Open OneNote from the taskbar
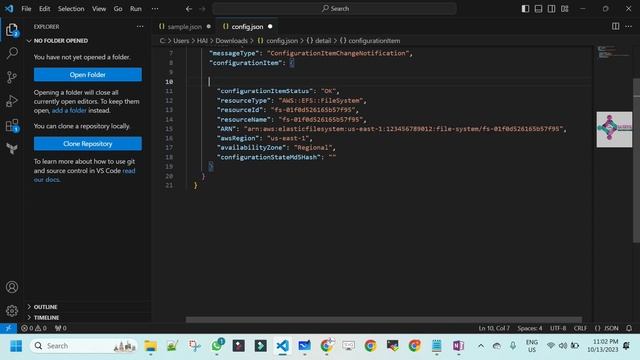 pyautogui.click(x=458, y=346)
